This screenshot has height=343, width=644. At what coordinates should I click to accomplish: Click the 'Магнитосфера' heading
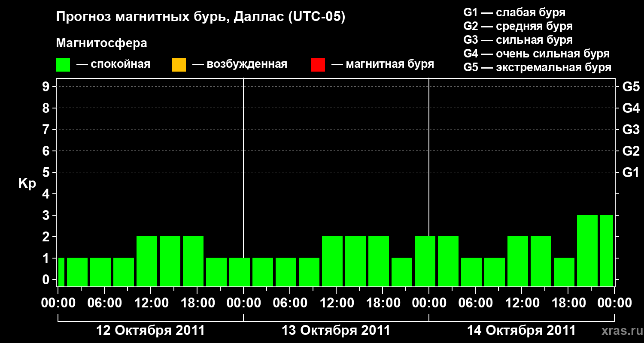click(102, 43)
